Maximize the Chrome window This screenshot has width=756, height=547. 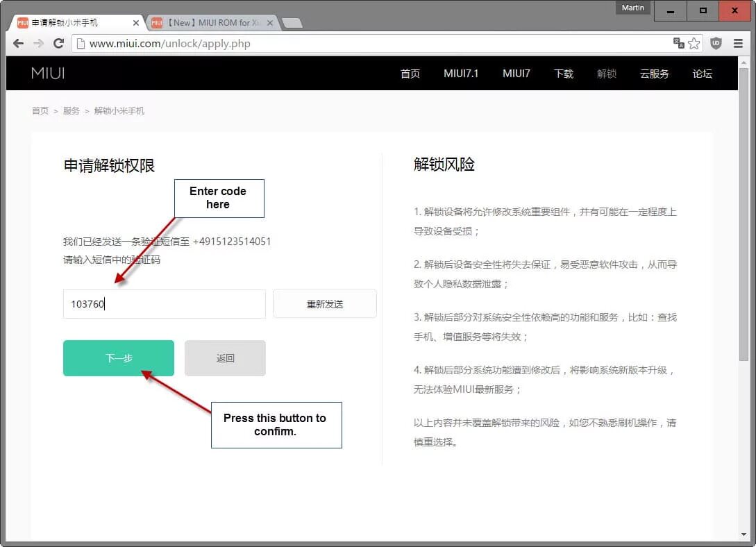[x=703, y=10]
